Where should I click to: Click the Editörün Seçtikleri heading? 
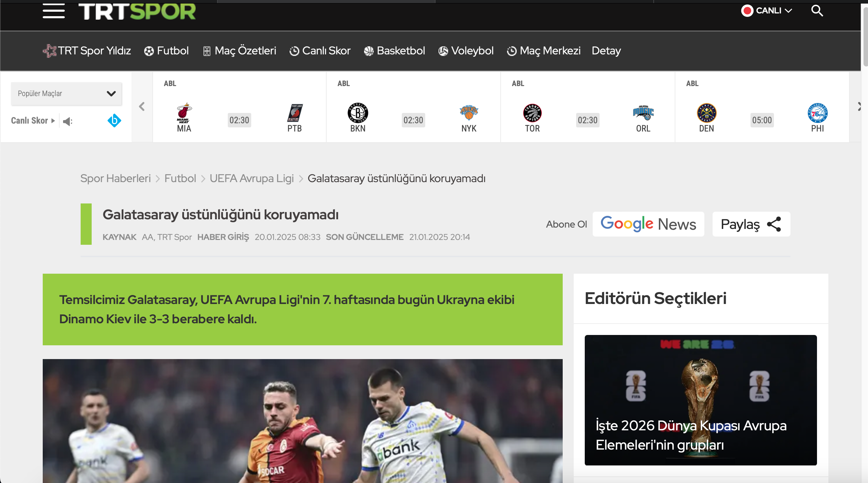coord(656,298)
